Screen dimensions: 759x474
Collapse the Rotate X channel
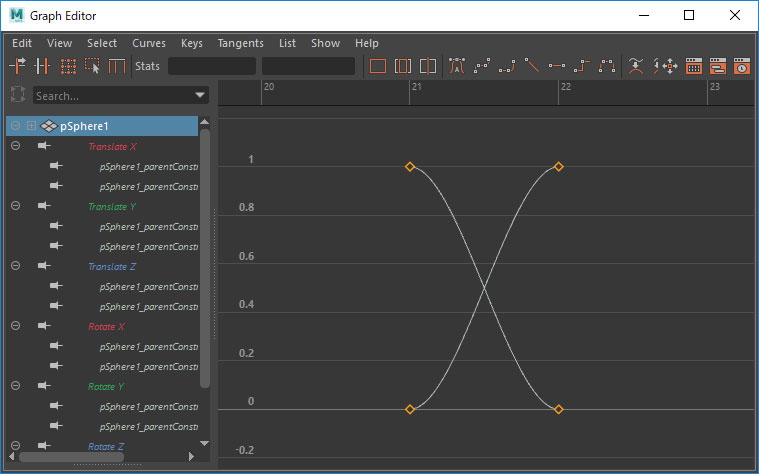pyautogui.click(x=15, y=325)
